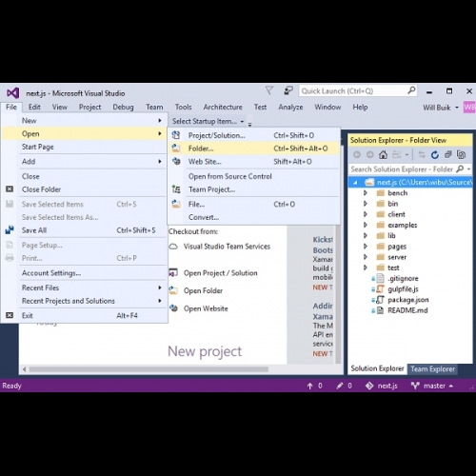The height and width of the screenshot is (476, 476).
Task: Click the Visual Studio Team Services cloud icon
Action: [173, 247]
